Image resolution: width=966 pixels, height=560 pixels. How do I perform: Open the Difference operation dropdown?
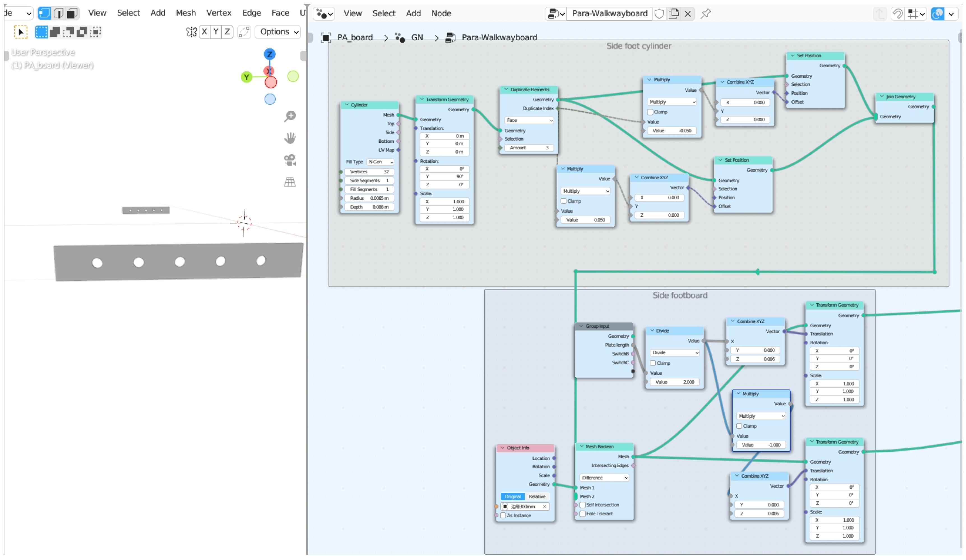pos(604,478)
